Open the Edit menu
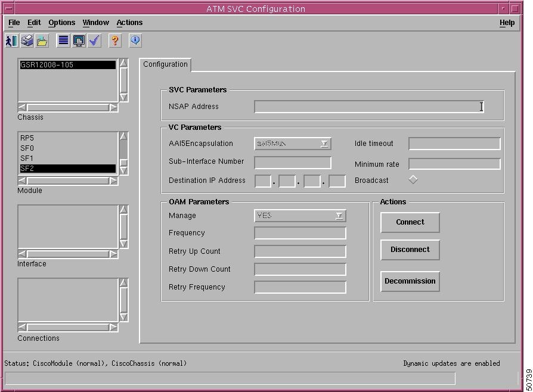The height and width of the screenshot is (392, 533). [34, 23]
